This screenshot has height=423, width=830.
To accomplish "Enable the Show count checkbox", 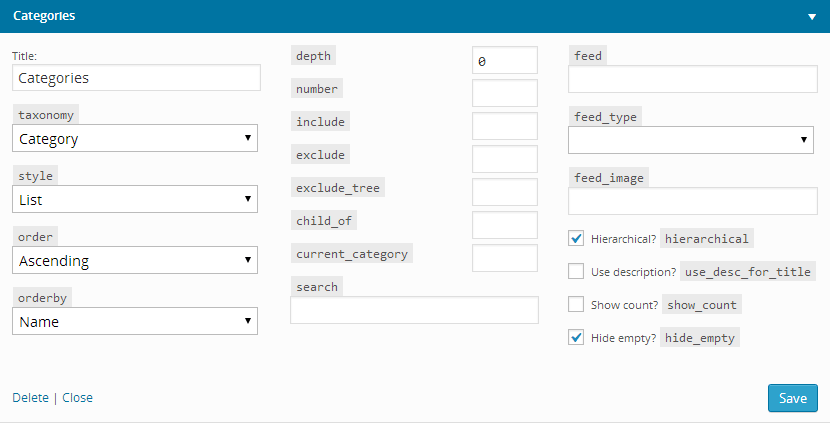I will coord(576,304).
